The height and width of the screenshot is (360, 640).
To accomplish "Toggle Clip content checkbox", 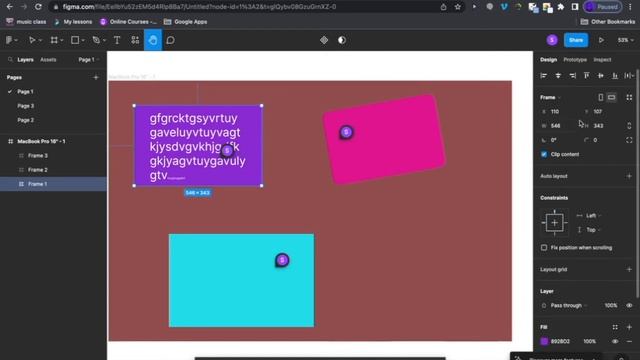I will click(x=544, y=154).
